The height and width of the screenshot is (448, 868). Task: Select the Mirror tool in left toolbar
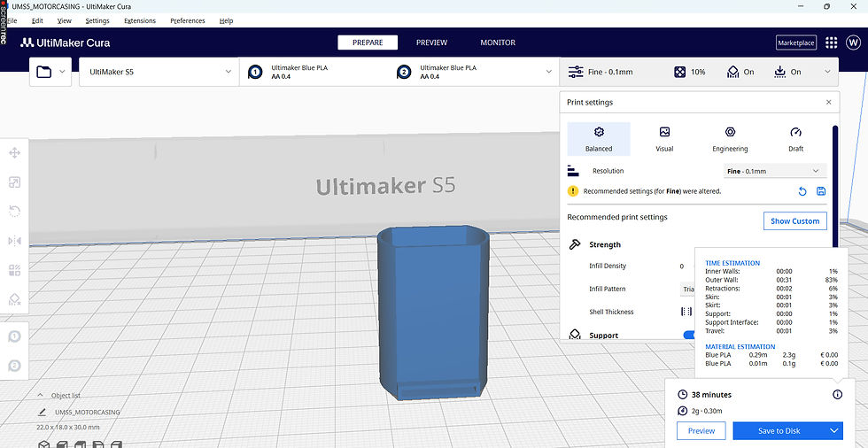pyautogui.click(x=15, y=241)
